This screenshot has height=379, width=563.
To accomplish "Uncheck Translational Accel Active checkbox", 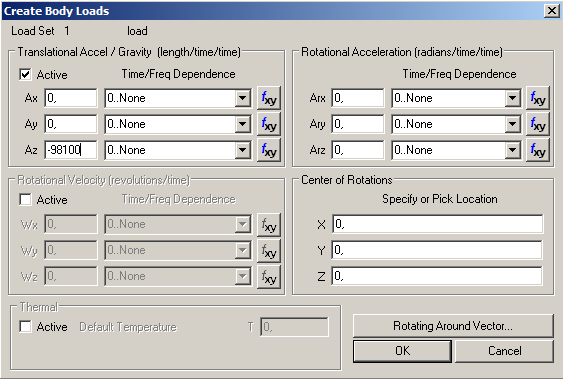I will (25, 75).
